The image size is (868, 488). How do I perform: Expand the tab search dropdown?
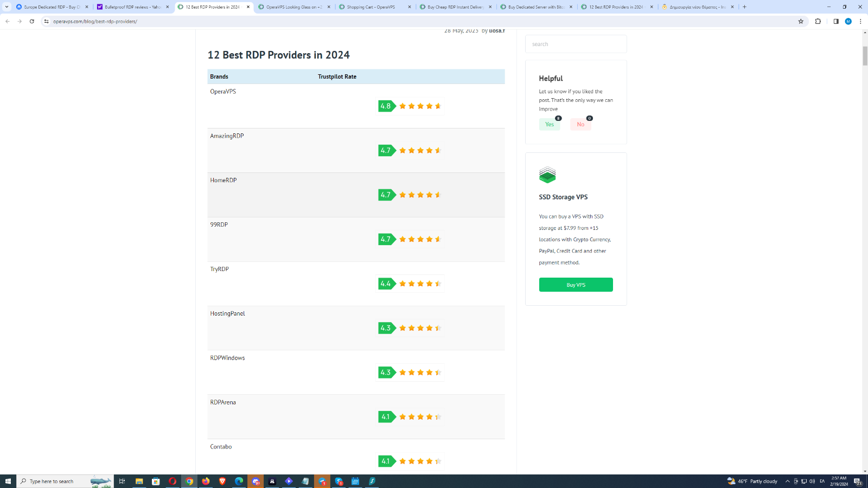7,7
